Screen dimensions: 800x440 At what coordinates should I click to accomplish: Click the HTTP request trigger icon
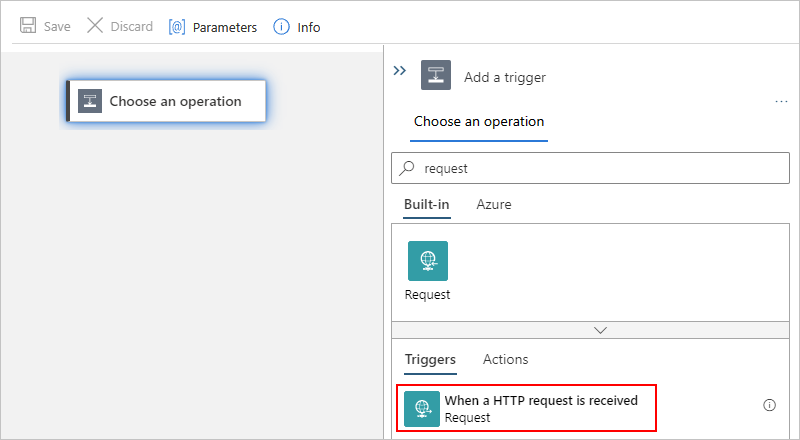(422, 408)
